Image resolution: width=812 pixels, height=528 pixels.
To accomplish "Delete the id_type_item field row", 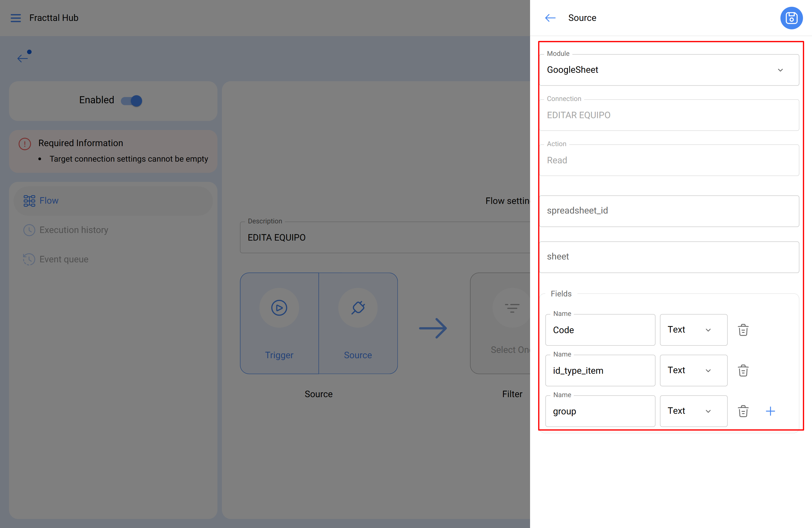I will pyautogui.click(x=743, y=370).
